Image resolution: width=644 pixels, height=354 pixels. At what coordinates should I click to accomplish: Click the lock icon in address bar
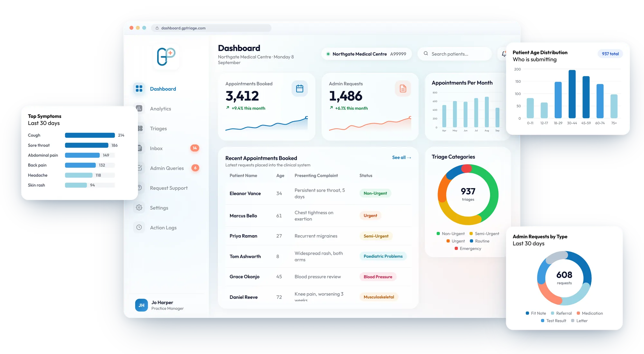[x=157, y=28]
